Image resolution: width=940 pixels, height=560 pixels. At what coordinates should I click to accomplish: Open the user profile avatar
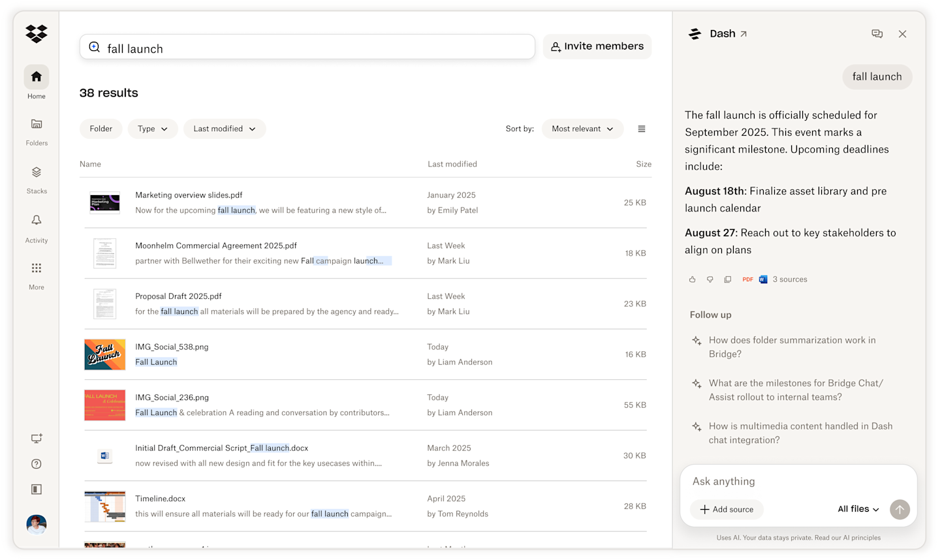tap(37, 524)
